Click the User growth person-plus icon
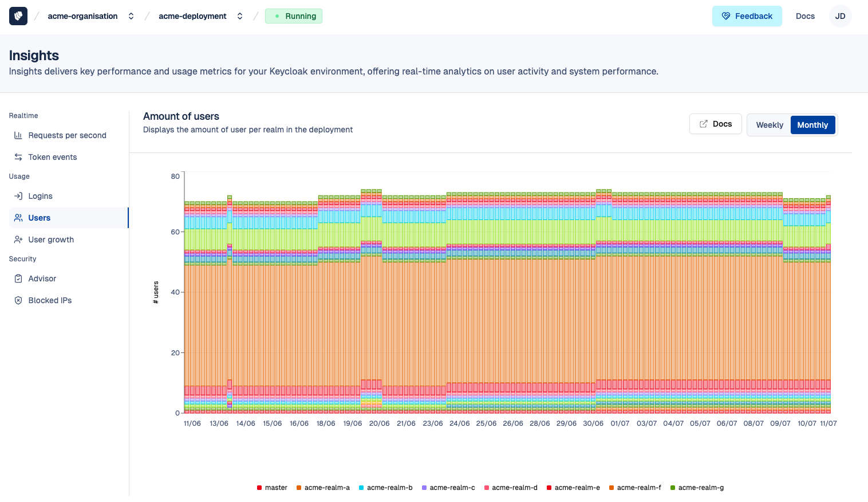 coord(18,240)
